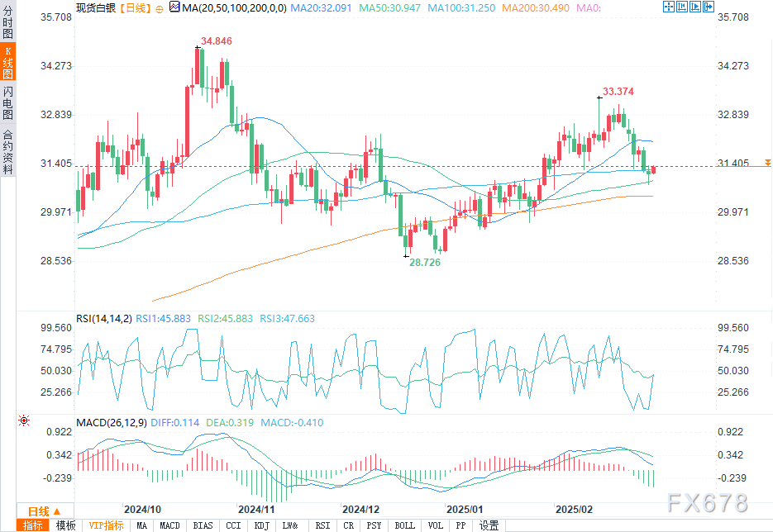This screenshot has height=532, width=773.
Task: Switch to the K线图 side tab
Action: (7, 64)
